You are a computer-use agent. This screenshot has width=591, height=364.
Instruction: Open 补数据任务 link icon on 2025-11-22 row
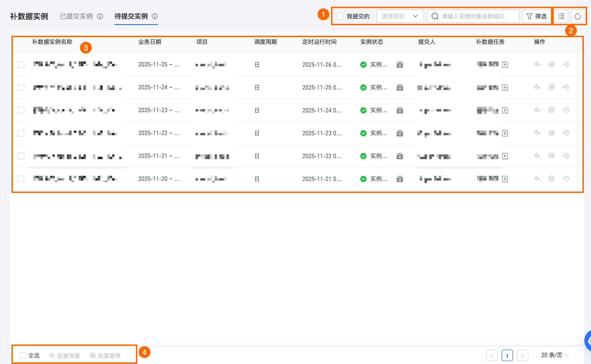(505, 133)
